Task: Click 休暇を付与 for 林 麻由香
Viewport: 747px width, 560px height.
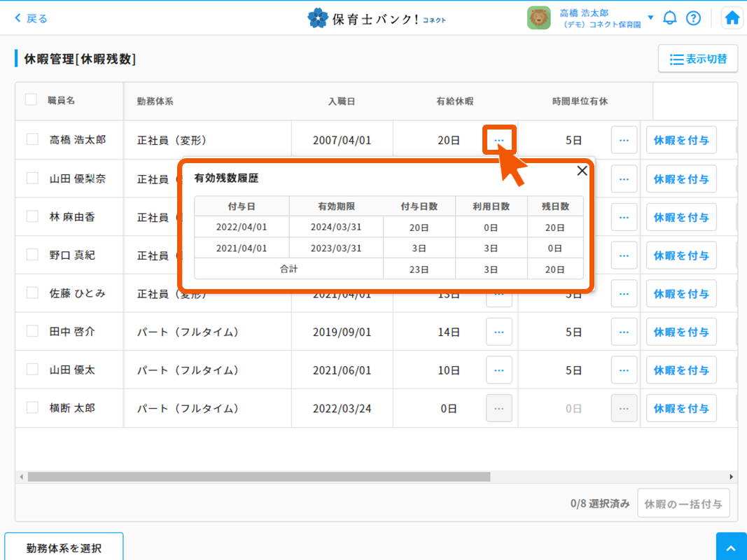Action: 680,217
